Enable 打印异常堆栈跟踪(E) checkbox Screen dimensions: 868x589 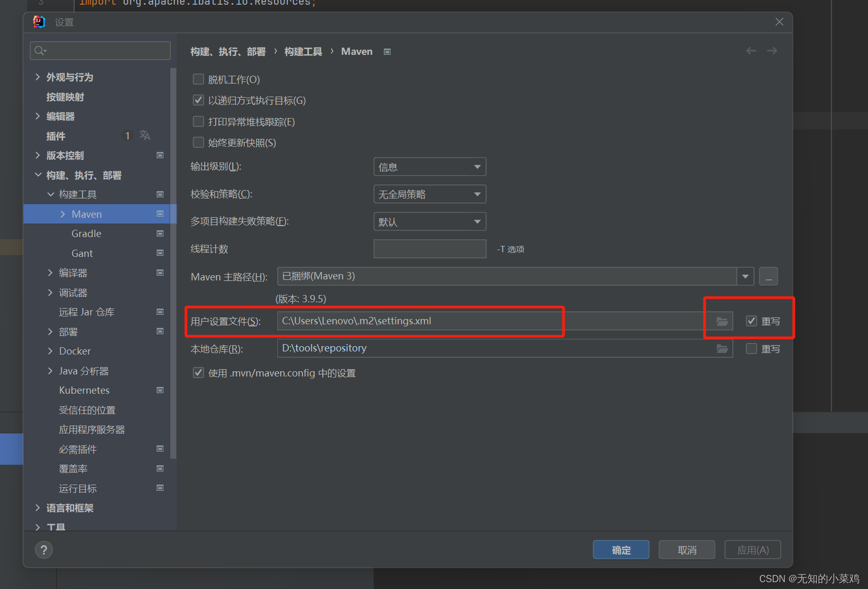pos(198,122)
